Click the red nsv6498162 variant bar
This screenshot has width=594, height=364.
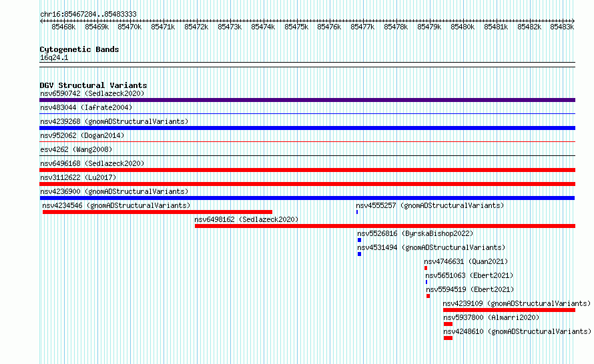click(385, 226)
